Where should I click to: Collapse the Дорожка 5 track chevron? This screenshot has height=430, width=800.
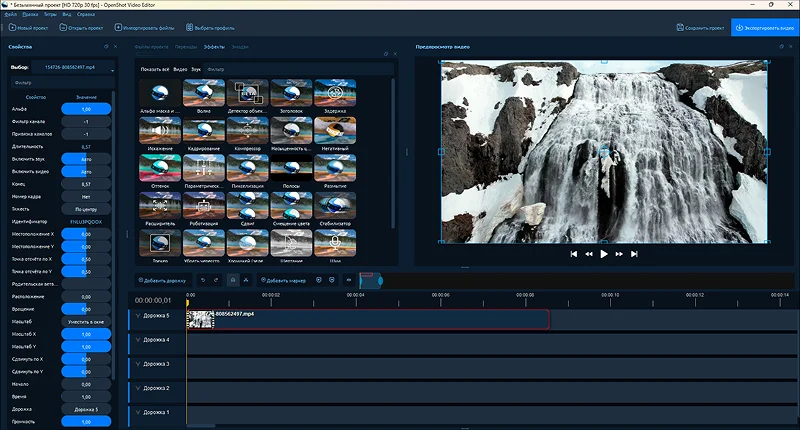coord(138,316)
